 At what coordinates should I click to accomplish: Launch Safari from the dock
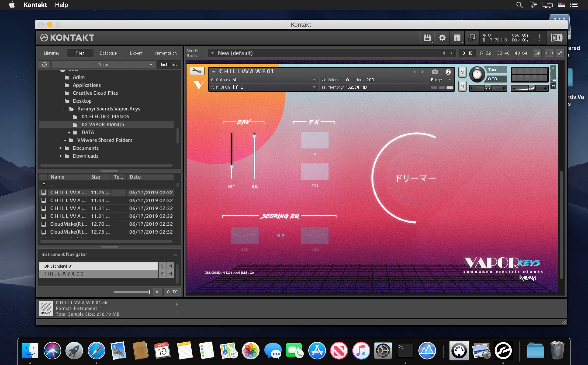(x=96, y=351)
